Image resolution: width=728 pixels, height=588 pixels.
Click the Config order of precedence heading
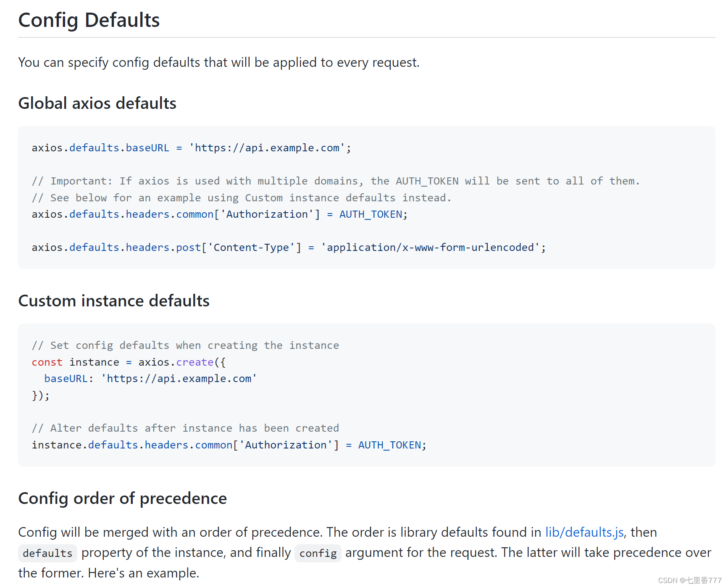pyautogui.click(x=123, y=498)
